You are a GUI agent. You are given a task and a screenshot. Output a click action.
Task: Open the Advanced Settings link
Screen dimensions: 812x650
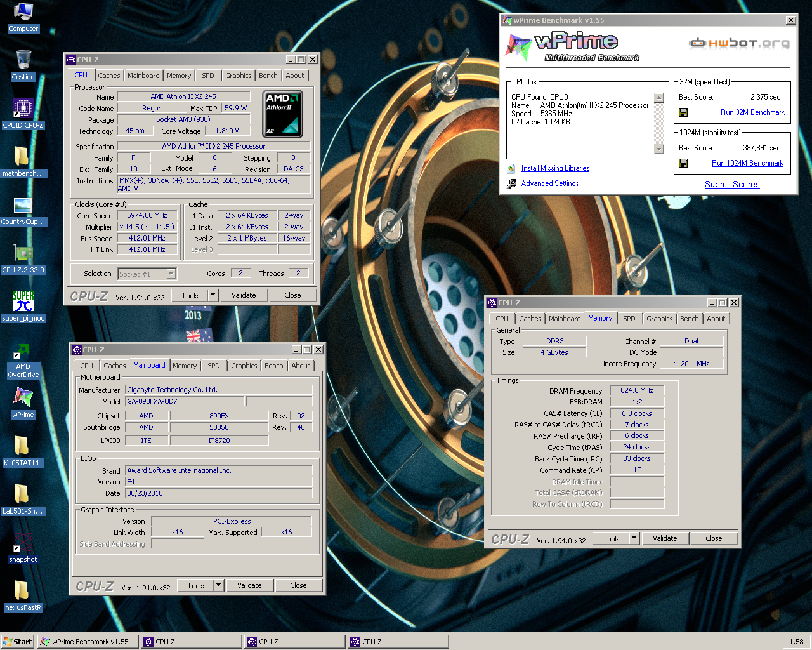click(550, 183)
